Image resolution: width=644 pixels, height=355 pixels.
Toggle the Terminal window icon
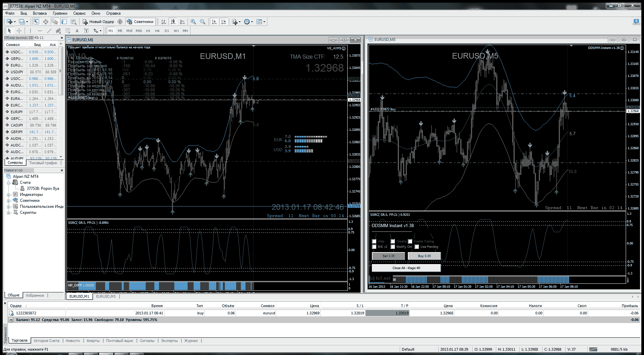(64, 22)
